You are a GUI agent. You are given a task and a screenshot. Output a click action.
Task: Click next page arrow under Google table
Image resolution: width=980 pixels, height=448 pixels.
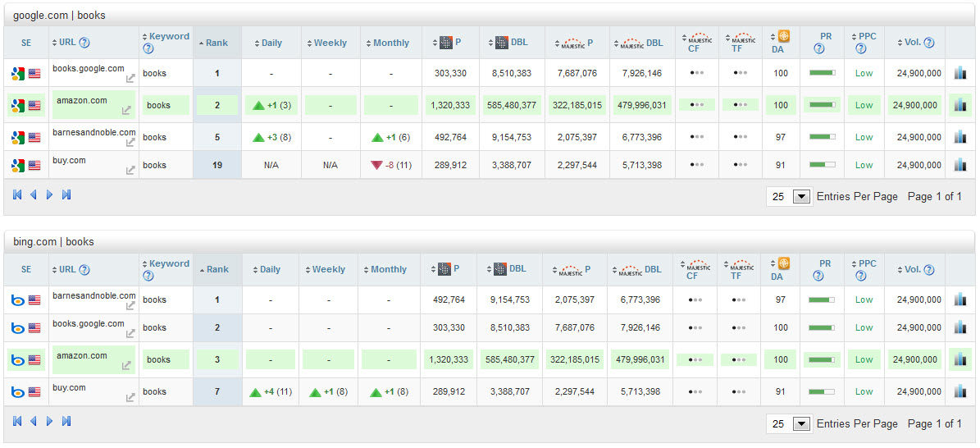(x=50, y=195)
